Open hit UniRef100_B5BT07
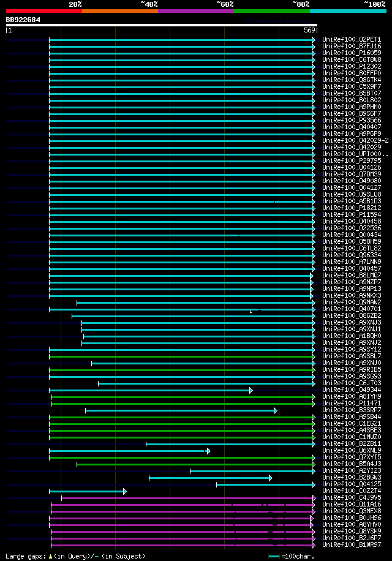Screen dimensions: 392x561 tap(352, 93)
